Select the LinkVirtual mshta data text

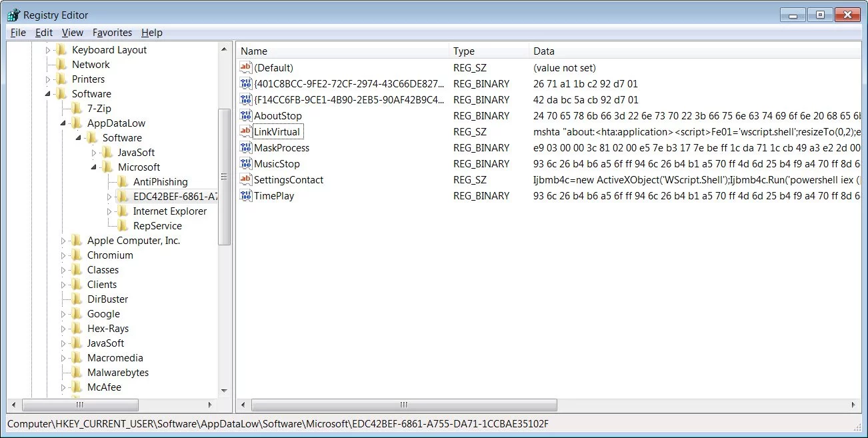tap(697, 132)
